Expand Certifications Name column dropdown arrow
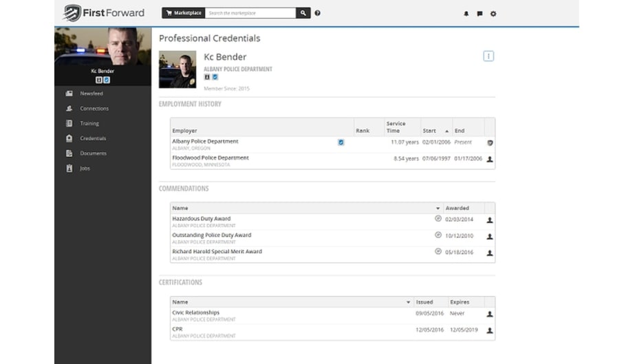The height and width of the screenshot is (364, 633). [409, 303]
